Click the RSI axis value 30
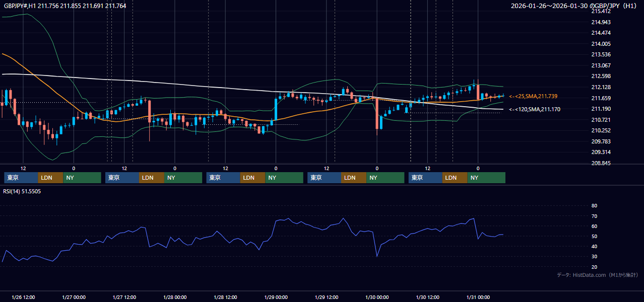644x302 pixels. 594,256
